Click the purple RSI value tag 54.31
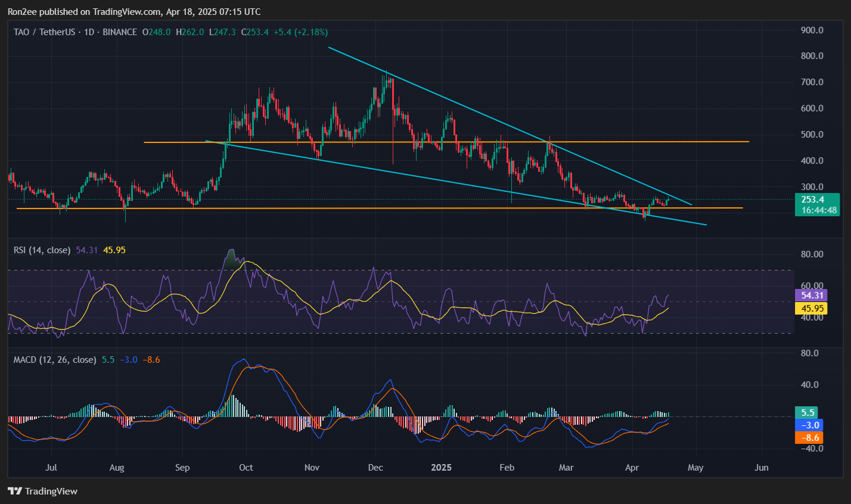The height and width of the screenshot is (504, 851). coord(812,295)
